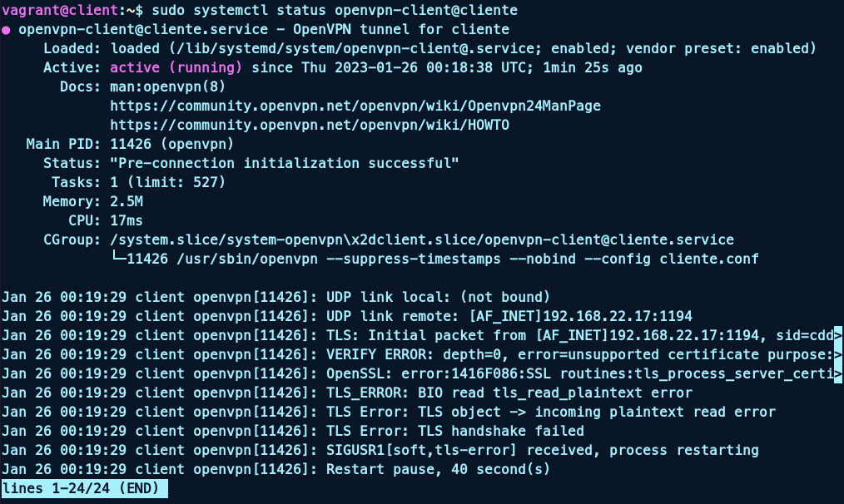Click the "lines 1-24/24 (END)" pager status
This screenshot has width=844, height=504.
pyautogui.click(x=84, y=488)
